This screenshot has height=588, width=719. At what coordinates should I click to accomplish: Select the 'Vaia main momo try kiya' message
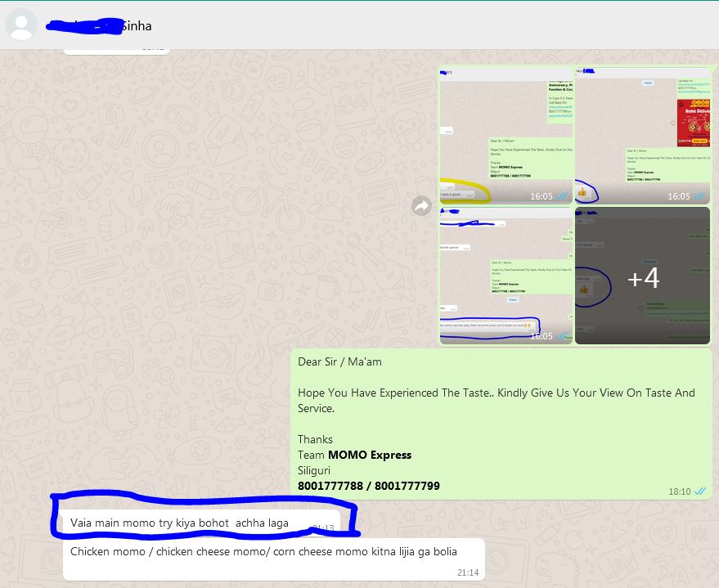point(201,523)
